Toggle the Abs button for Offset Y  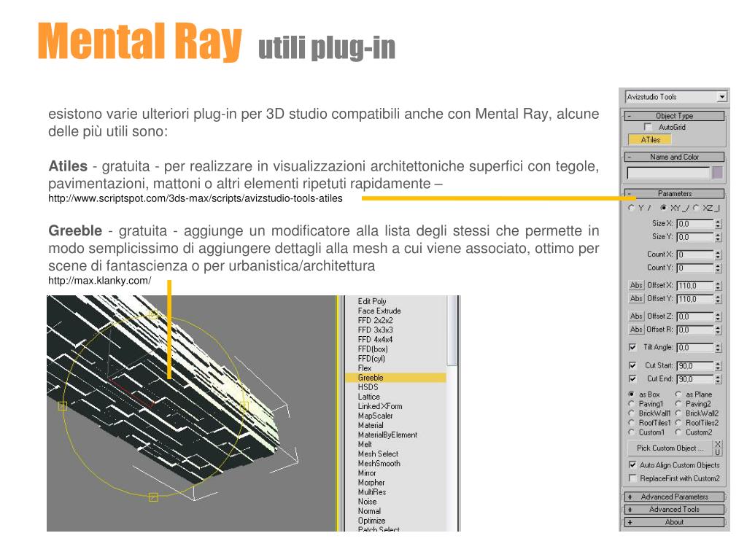636,298
